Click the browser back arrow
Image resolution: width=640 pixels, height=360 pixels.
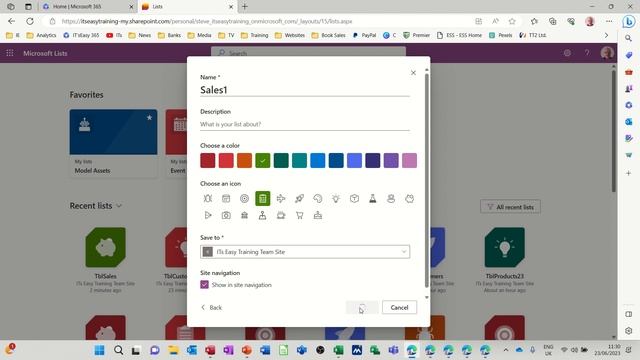(x=11, y=21)
